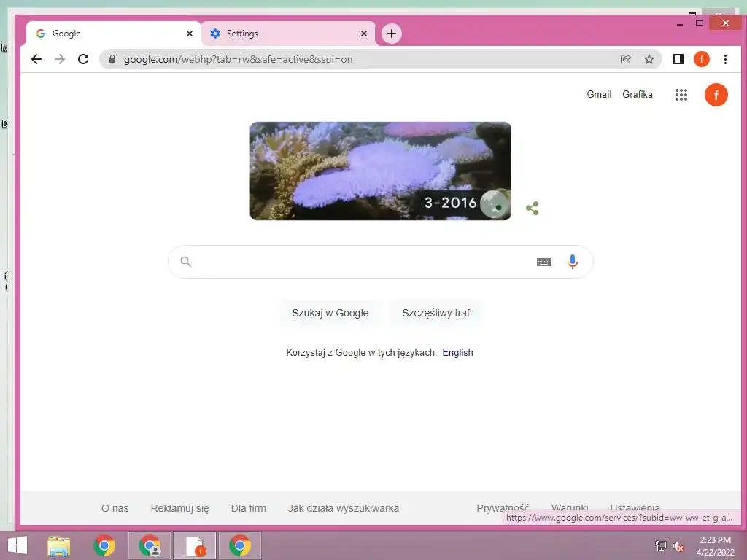Open Prywatność footer link

click(503, 507)
